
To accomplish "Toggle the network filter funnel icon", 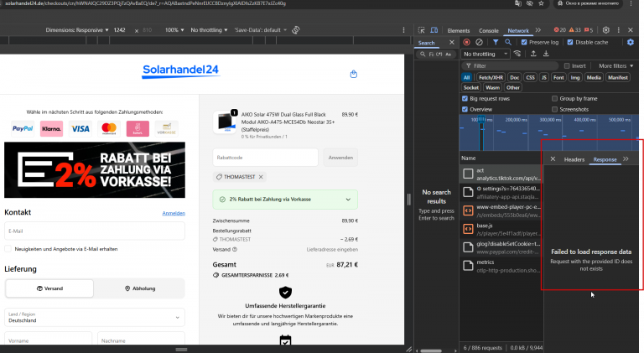I will coord(496,42).
